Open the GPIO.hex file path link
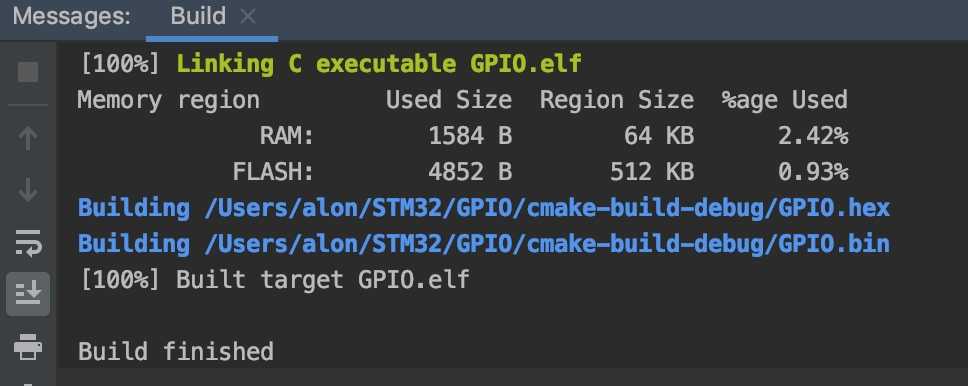Viewport: 968px width, 386px height. click(x=547, y=208)
